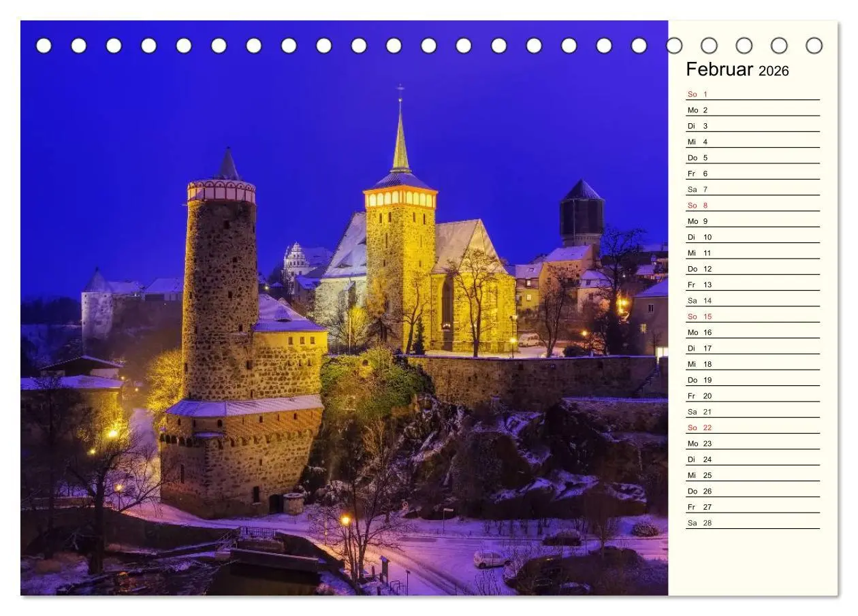Select the row 'Sa 21'
Image resolution: width=858 pixels, height=616 pixels.
[x=752, y=412]
